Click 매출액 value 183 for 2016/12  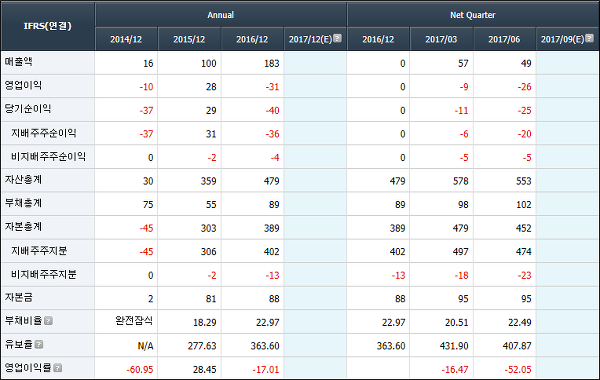(x=272, y=64)
